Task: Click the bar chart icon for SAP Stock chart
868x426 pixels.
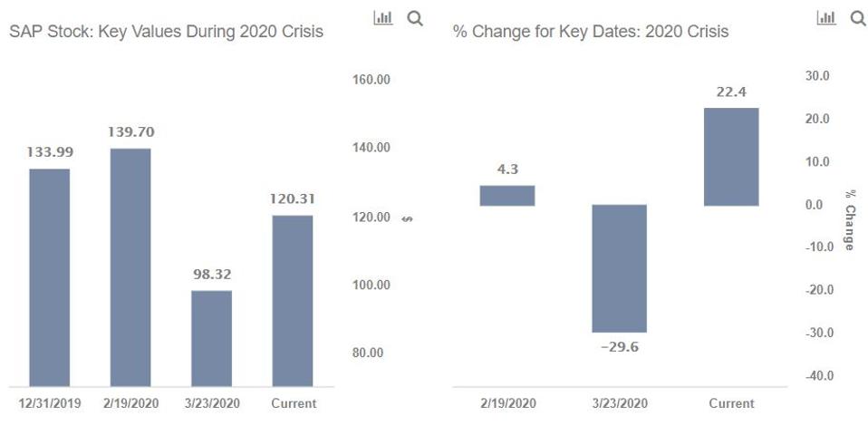Action: tap(383, 18)
